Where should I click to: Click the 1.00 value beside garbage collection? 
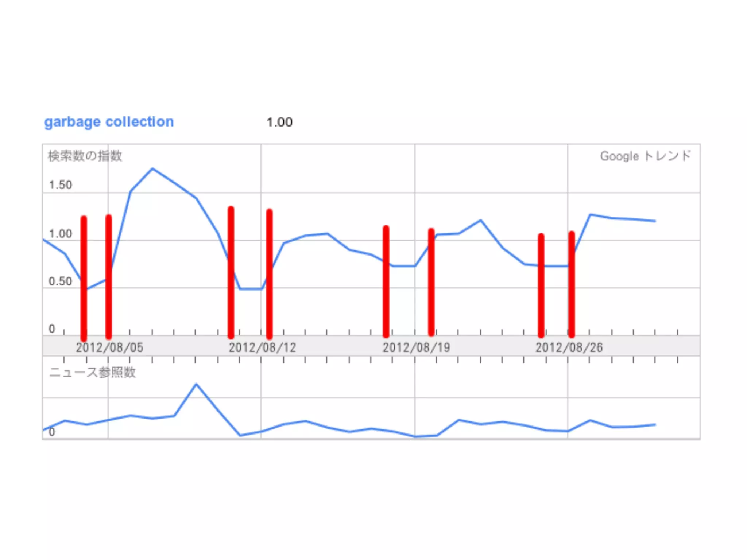pos(279,122)
